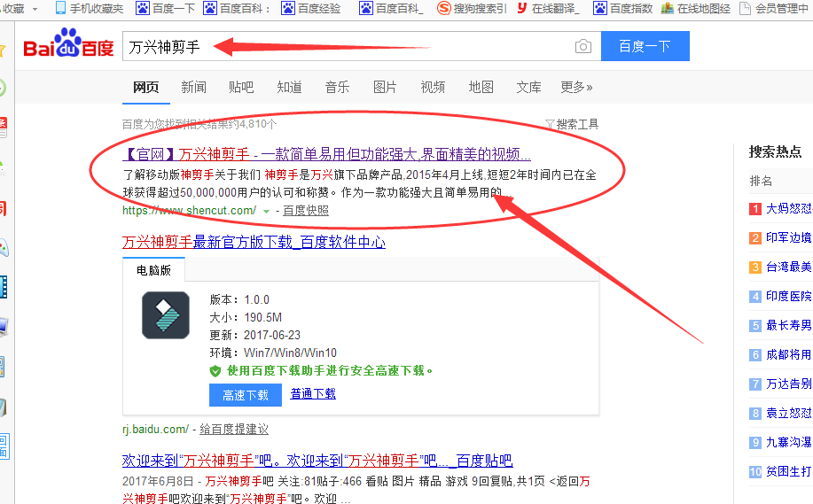Open hot search item 9 九寨沟瀑
Screen dimensions: 813x504
[x=788, y=442]
